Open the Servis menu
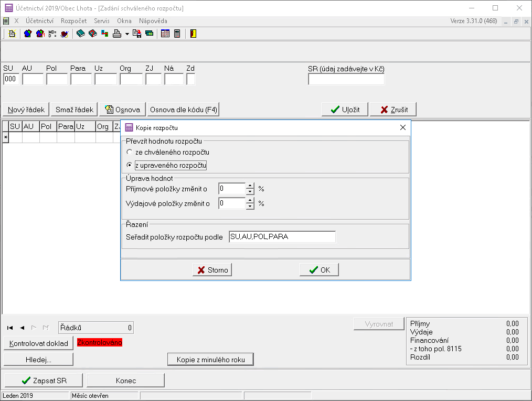Image resolution: width=532 pixels, height=401 pixels. pos(102,21)
